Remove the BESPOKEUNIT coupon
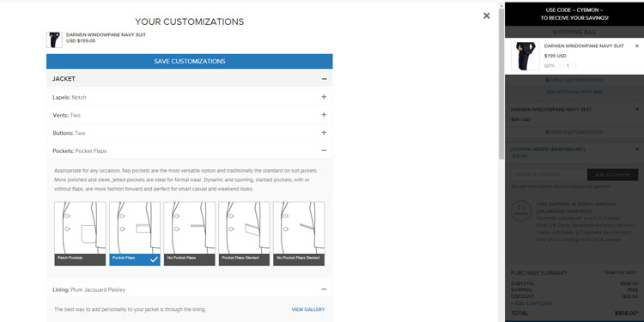The width and height of the screenshot is (644, 322). [x=637, y=149]
